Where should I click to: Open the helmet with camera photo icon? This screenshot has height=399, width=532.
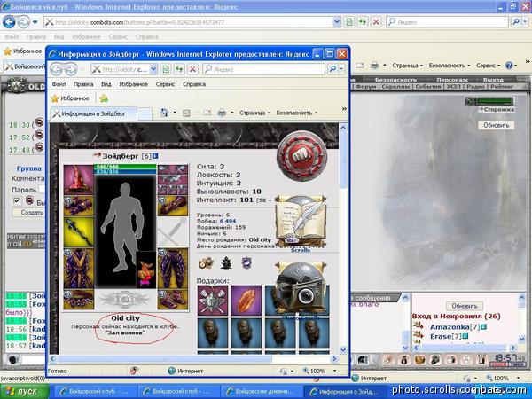[300, 287]
